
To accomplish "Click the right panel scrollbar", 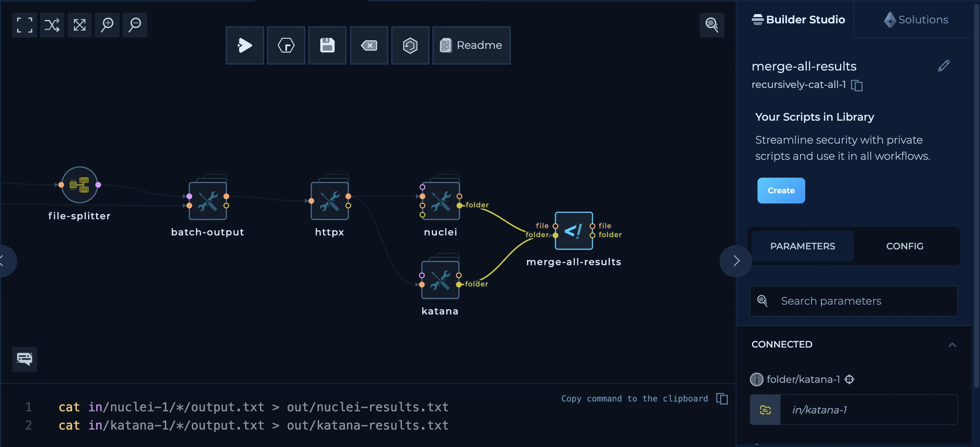I will coord(976,195).
